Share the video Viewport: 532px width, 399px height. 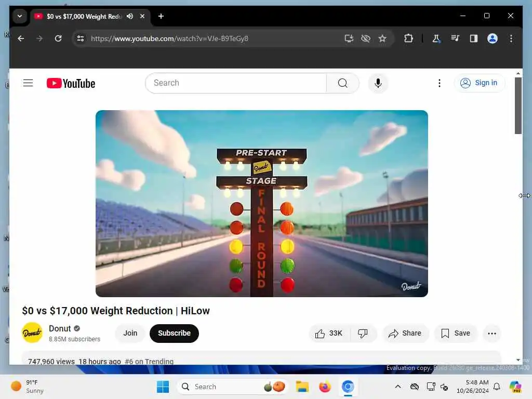405,334
